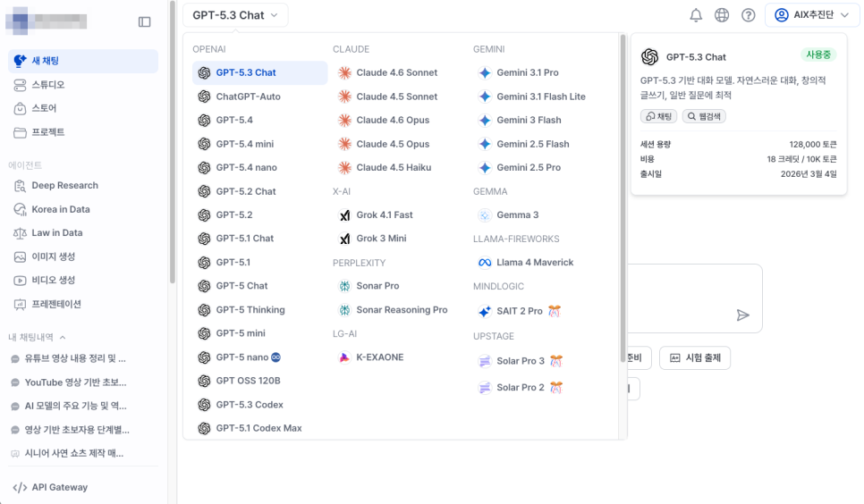The image size is (864, 504).
Task: Click the 프레젠테이션 icon
Action: coord(20,304)
